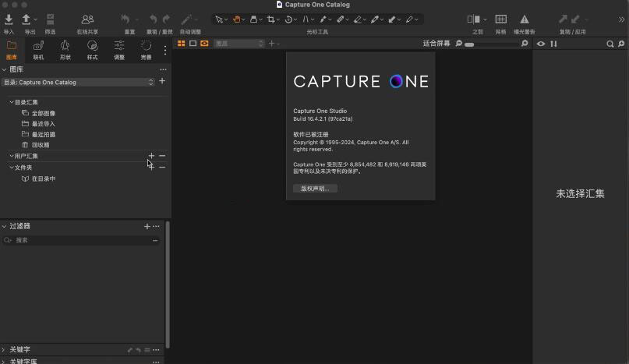Expand the toolbar overflow double-chevron
This screenshot has width=629, height=364.
[x=621, y=19]
